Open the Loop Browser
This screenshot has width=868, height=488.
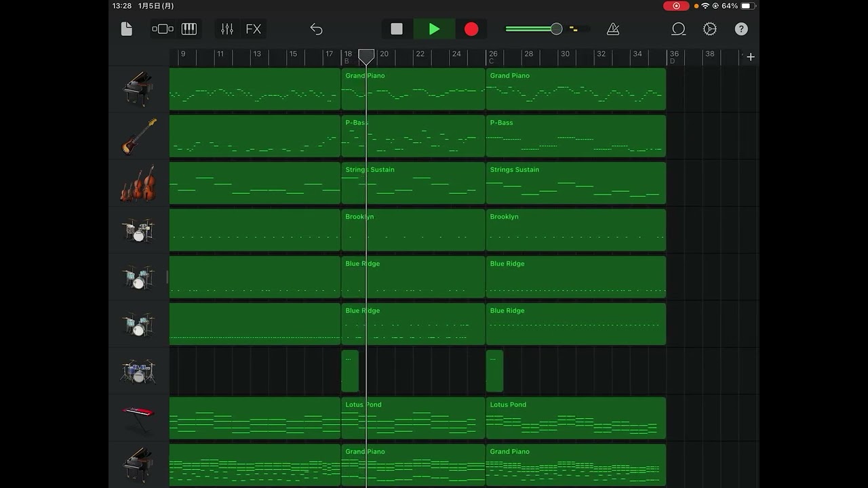(x=678, y=29)
